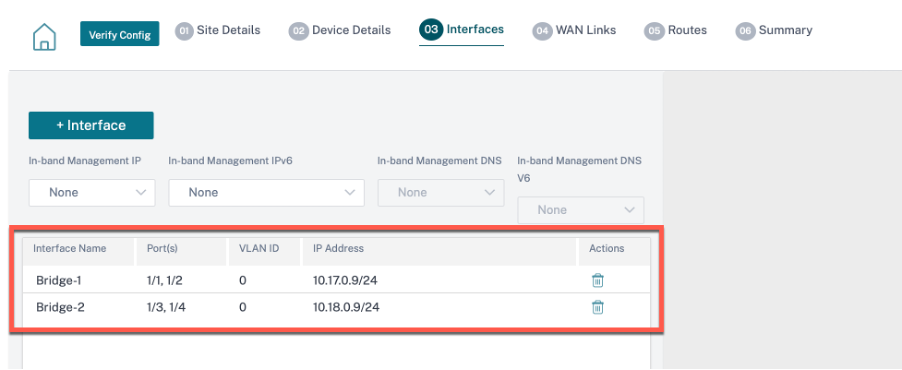Click the Port(s) column header
Image resolution: width=902 pixels, height=370 pixels.
pos(162,249)
